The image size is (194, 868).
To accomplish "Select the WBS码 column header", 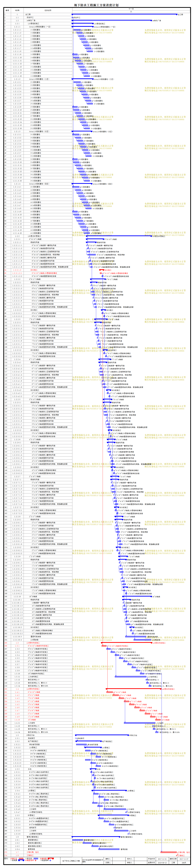I will click(x=17, y=10).
